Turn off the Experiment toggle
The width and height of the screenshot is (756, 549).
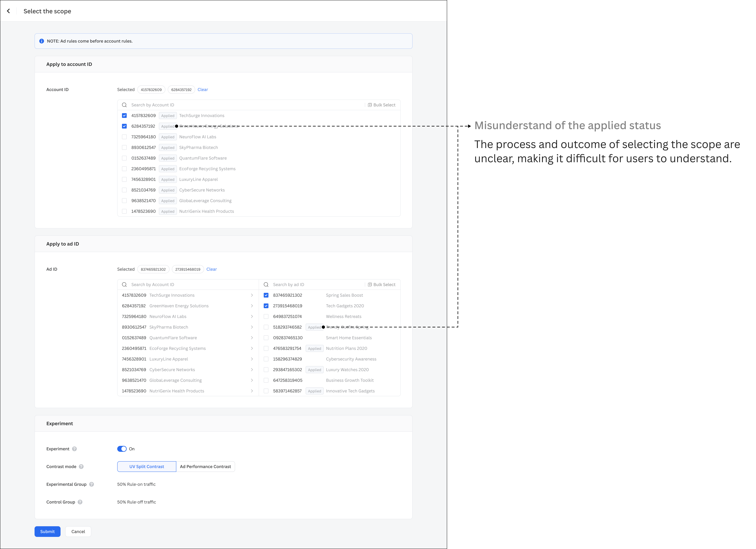(122, 449)
